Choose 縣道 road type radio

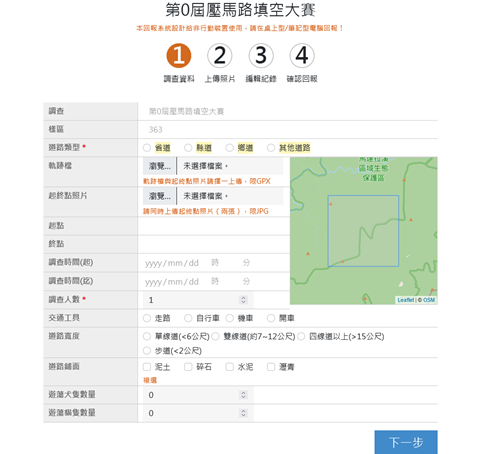[188, 148]
